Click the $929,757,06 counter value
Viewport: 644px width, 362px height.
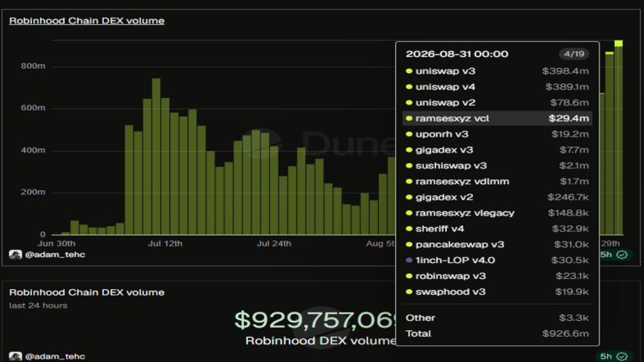tap(315, 320)
